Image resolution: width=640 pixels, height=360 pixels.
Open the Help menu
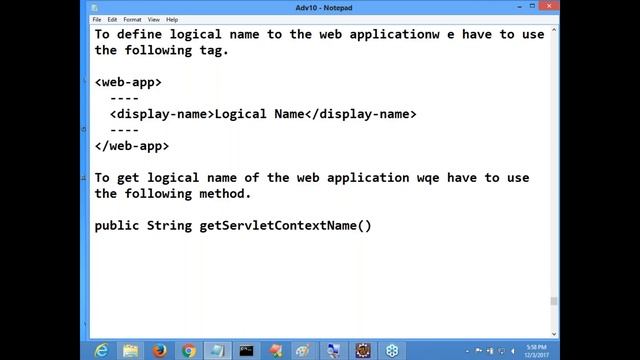click(172, 20)
